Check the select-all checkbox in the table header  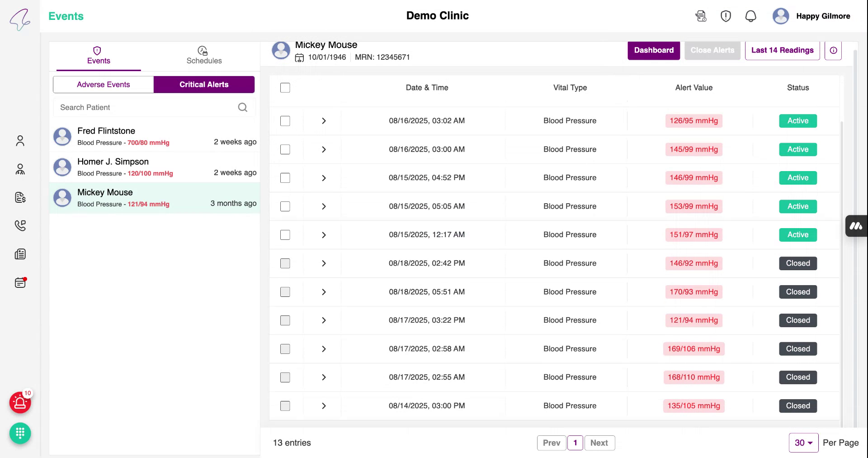click(285, 88)
